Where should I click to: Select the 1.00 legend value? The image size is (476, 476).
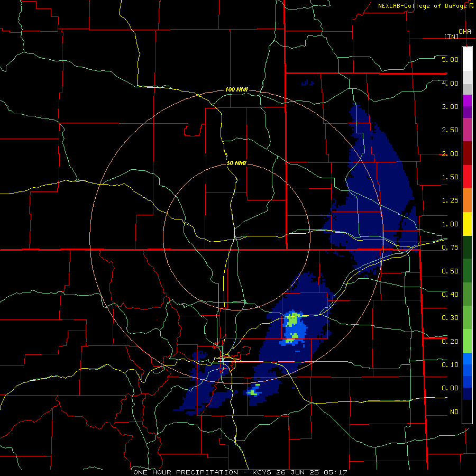tap(450, 224)
